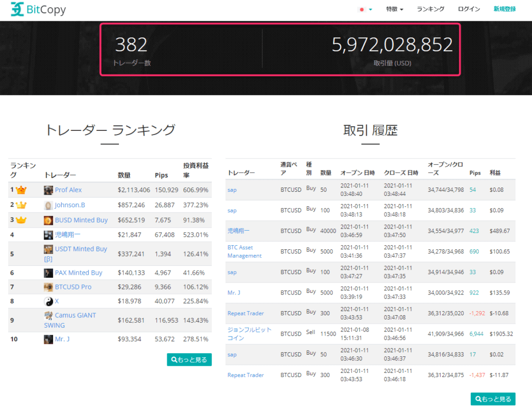Open the sap trader link in trade history

[x=231, y=190]
